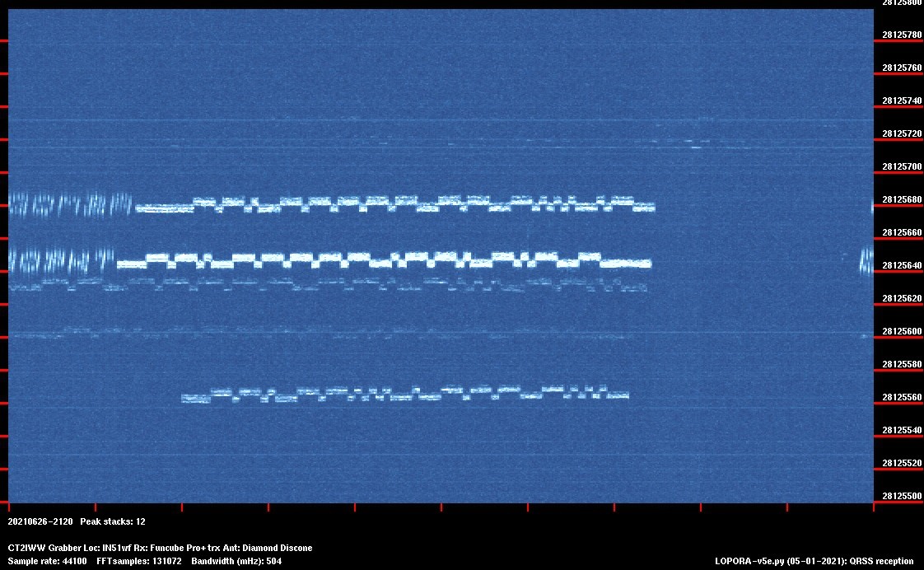
Task: Select the 28125740 frequency label
Action: (x=902, y=100)
